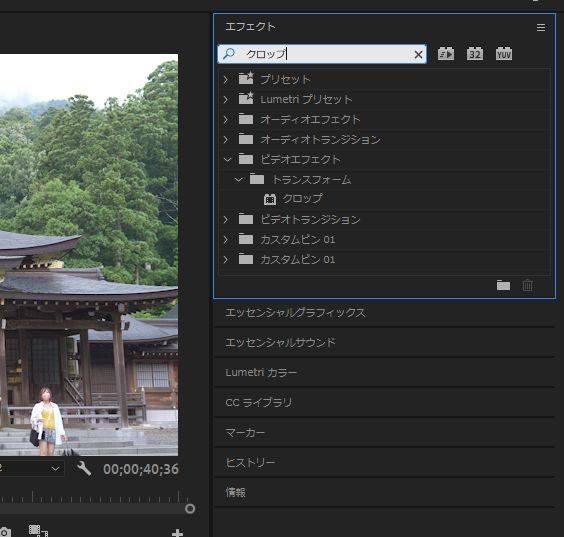
Task: Filter by 32-bit color effects icon
Action: (x=475, y=54)
